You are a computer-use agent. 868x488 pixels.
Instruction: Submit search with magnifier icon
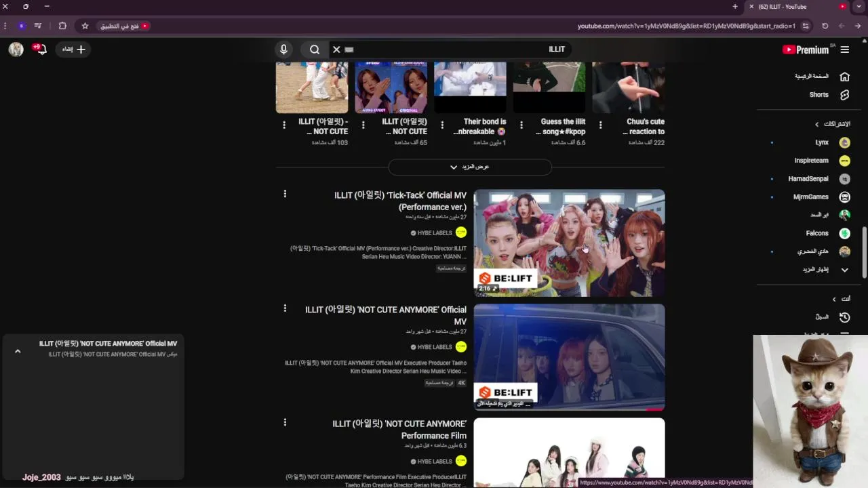coord(315,49)
